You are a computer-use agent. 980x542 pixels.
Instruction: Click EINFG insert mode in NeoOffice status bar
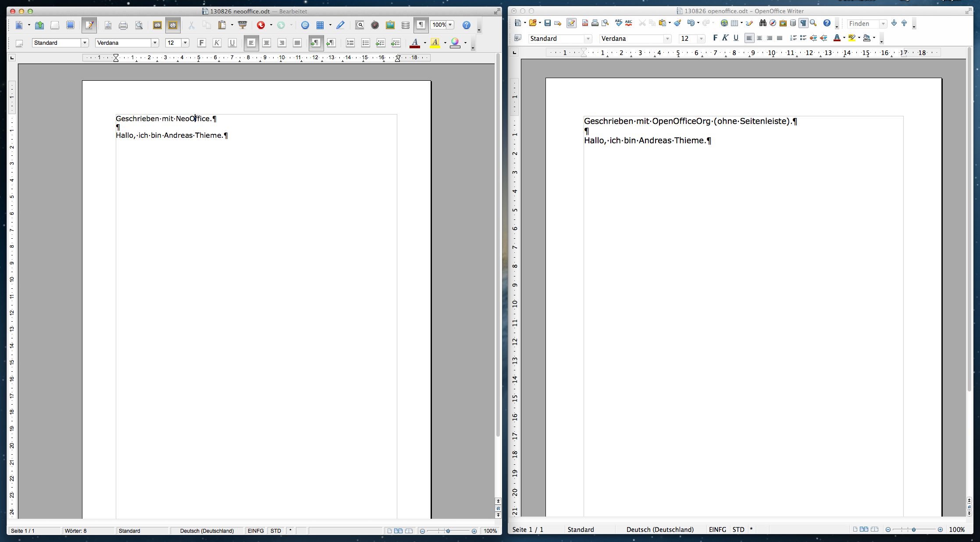[x=256, y=531]
